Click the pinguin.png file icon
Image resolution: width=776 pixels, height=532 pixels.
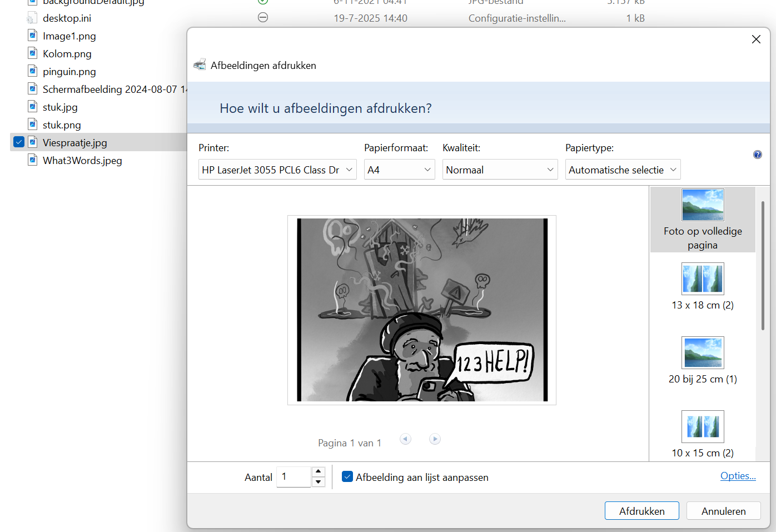(x=32, y=71)
